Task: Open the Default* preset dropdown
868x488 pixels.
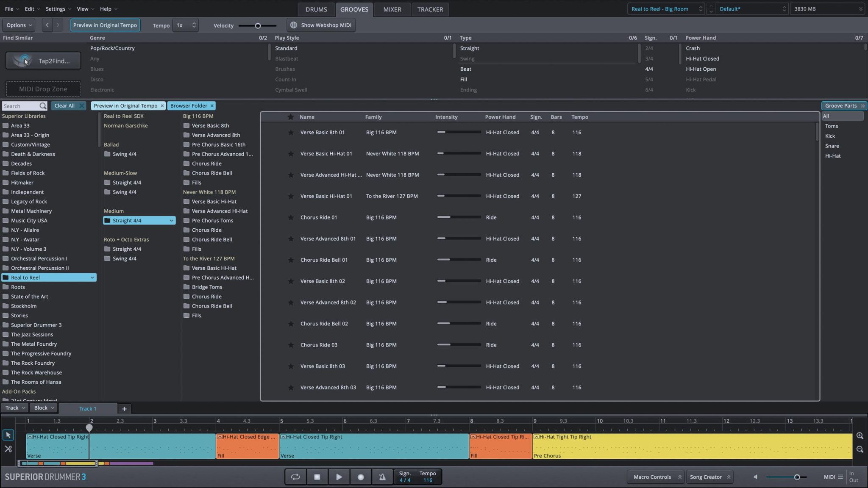Action: (752, 9)
